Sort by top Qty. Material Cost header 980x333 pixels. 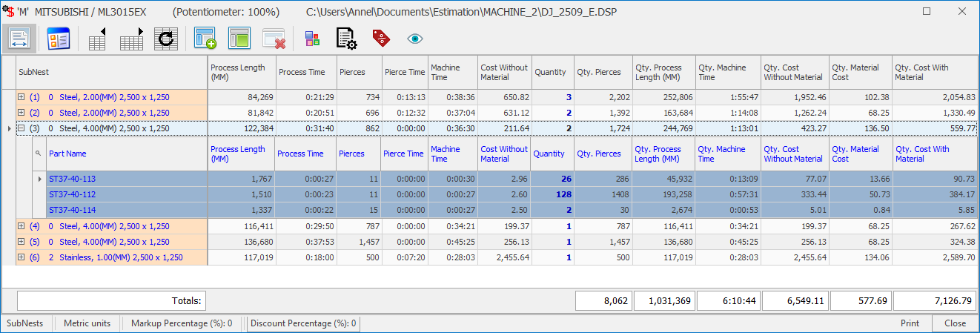tap(861, 72)
